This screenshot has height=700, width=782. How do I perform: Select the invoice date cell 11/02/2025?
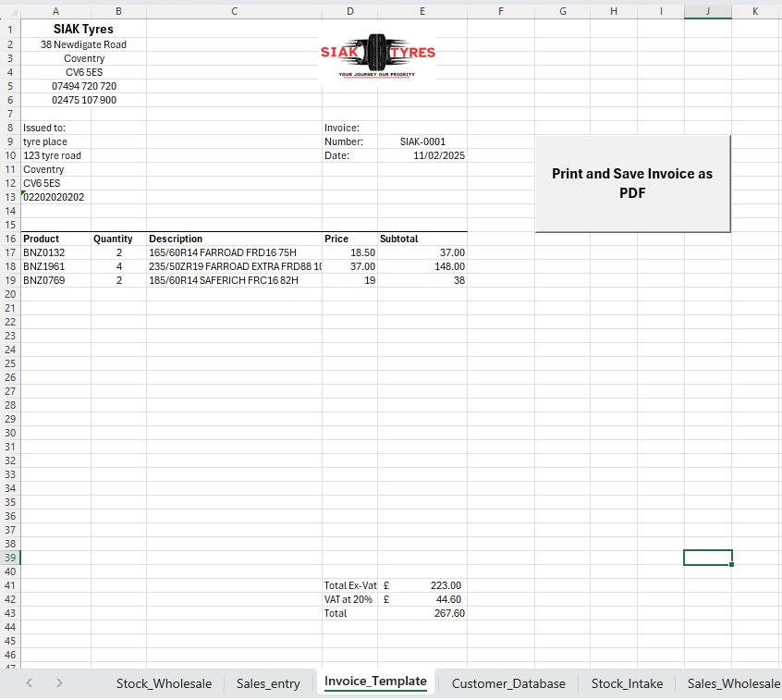click(x=422, y=155)
